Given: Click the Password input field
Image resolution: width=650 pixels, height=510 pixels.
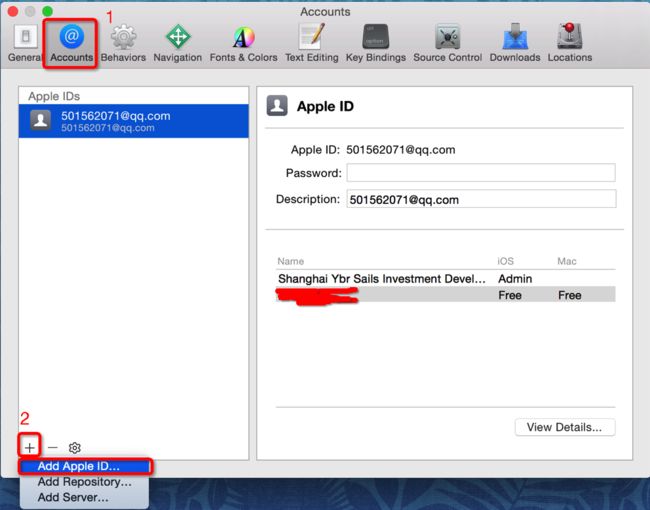Looking at the screenshot, I should (481, 172).
